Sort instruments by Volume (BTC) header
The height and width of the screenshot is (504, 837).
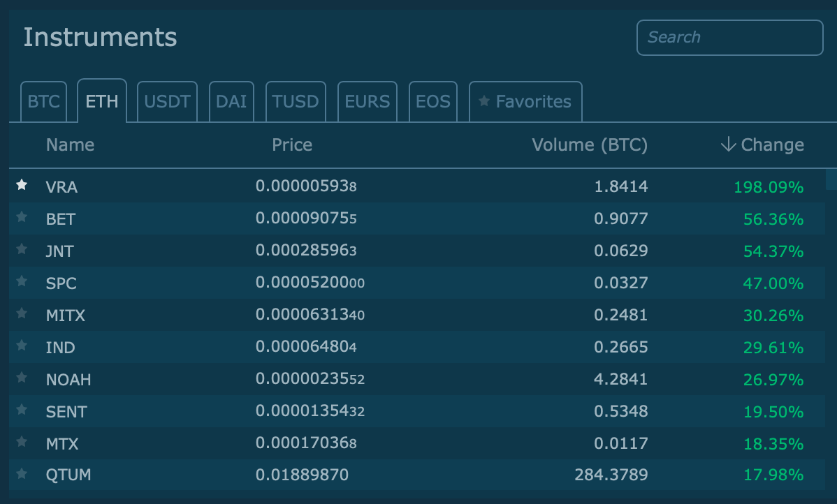[x=589, y=144]
